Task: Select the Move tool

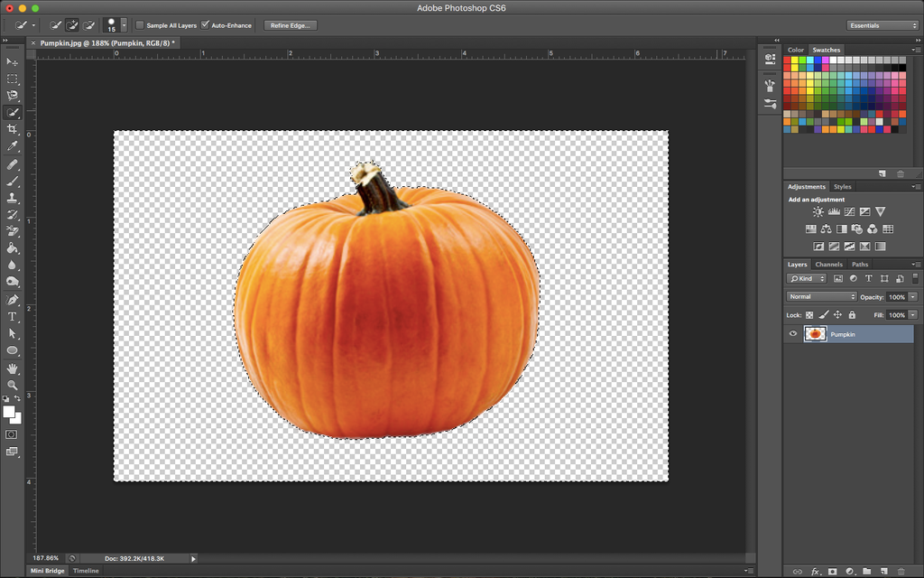Action: tap(13, 61)
